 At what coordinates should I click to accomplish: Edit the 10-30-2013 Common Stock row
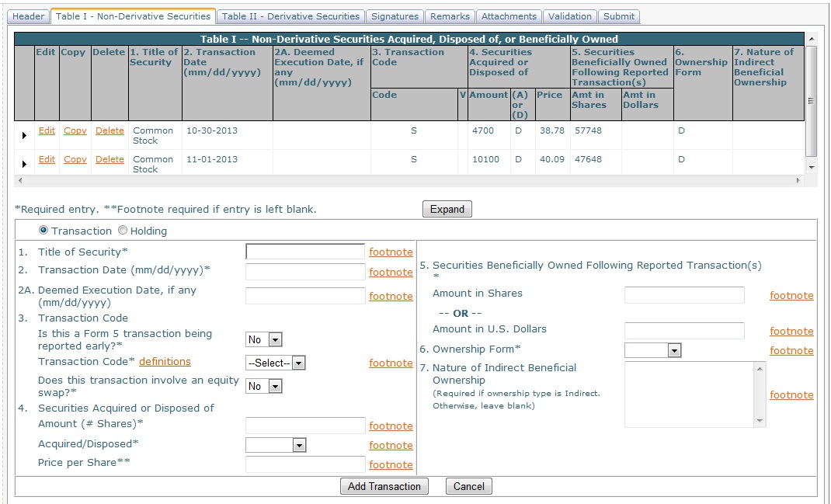(x=47, y=130)
